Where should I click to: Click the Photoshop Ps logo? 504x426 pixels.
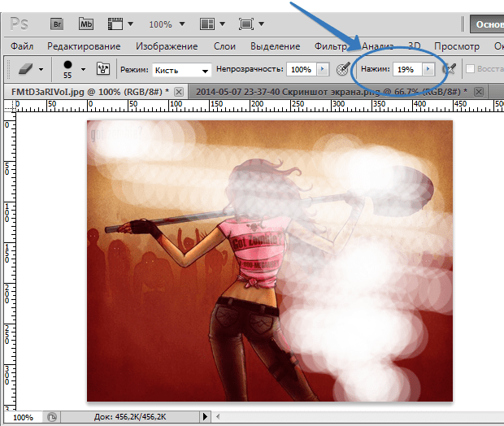click(x=20, y=24)
